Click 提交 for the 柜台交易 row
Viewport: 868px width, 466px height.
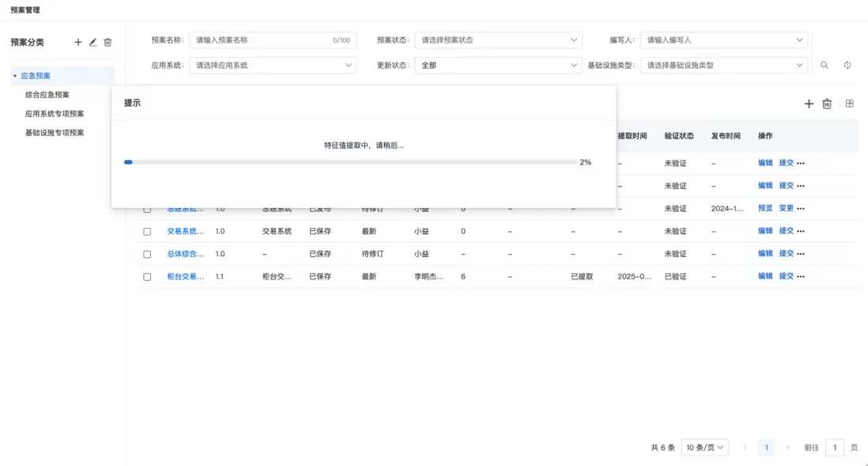click(x=786, y=276)
